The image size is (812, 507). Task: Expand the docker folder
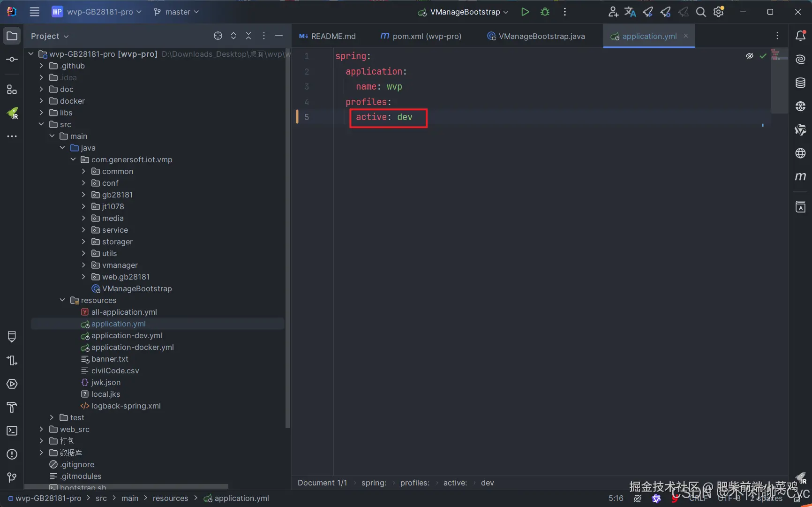coord(41,101)
